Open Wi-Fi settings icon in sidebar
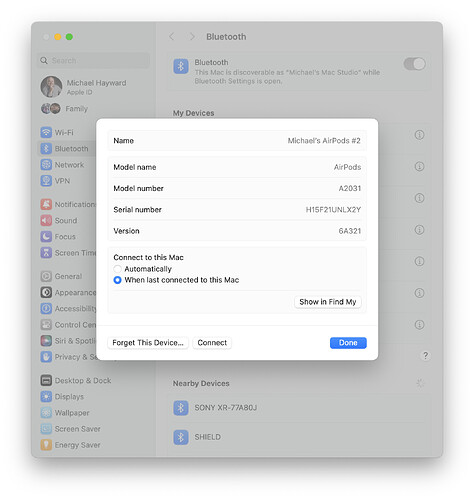The width and height of the screenshot is (475, 500). click(x=46, y=132)
